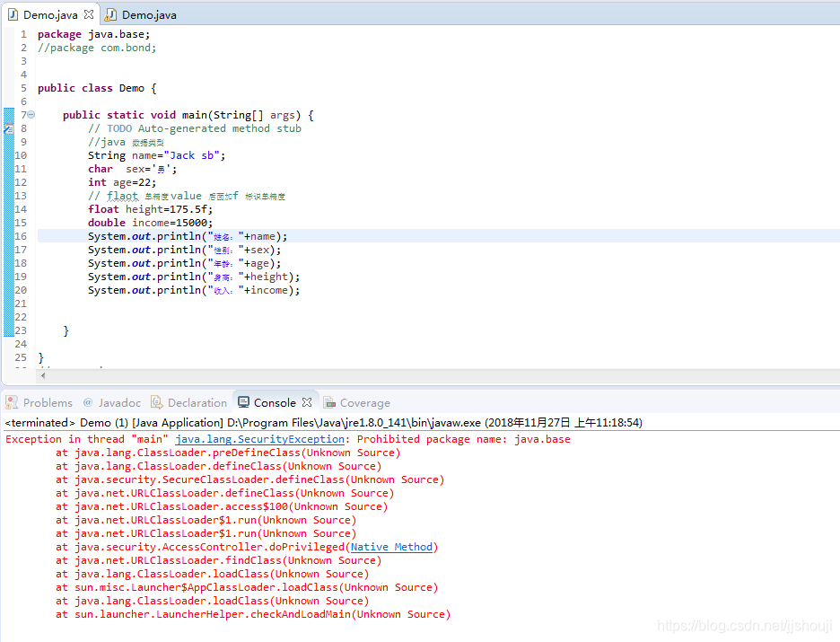This screenshot has height=642, width=840.
Task: Click the Java file icon on first Demo.java tab
Action: (x=13, y=14)
